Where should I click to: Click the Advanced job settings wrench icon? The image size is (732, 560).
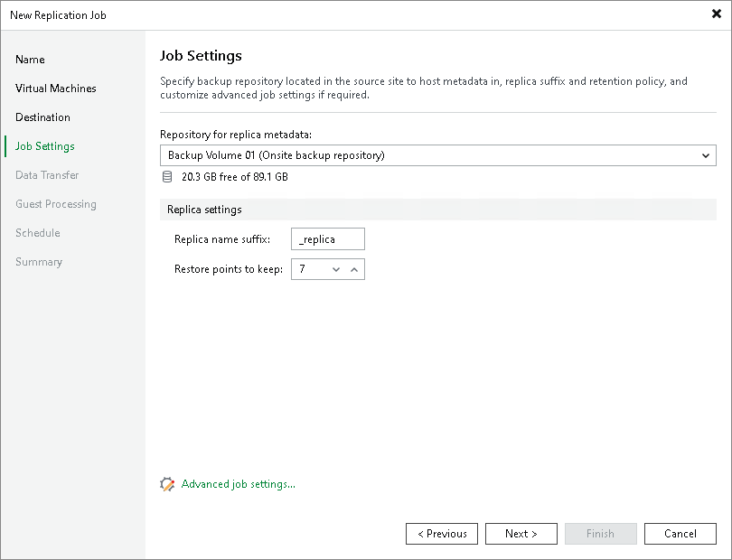coord(167,484)
